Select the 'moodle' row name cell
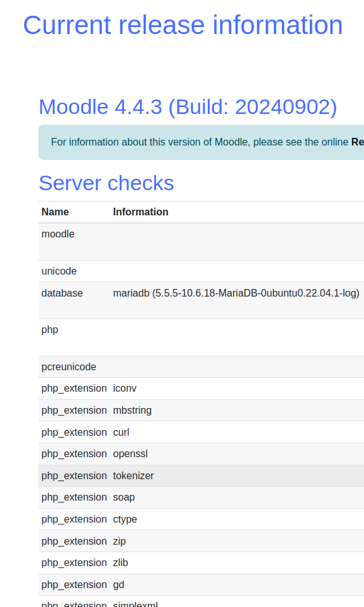Image resolution: width=364 pixels, height=607 pixels. click(58, 234)
